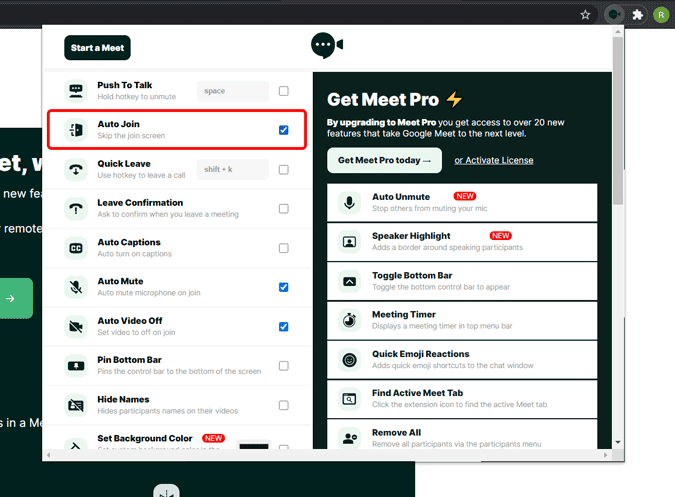Select the Toggle Bottom Bar pro feature
The height and width of the screenshot is (497, 675).
[462, 281]
